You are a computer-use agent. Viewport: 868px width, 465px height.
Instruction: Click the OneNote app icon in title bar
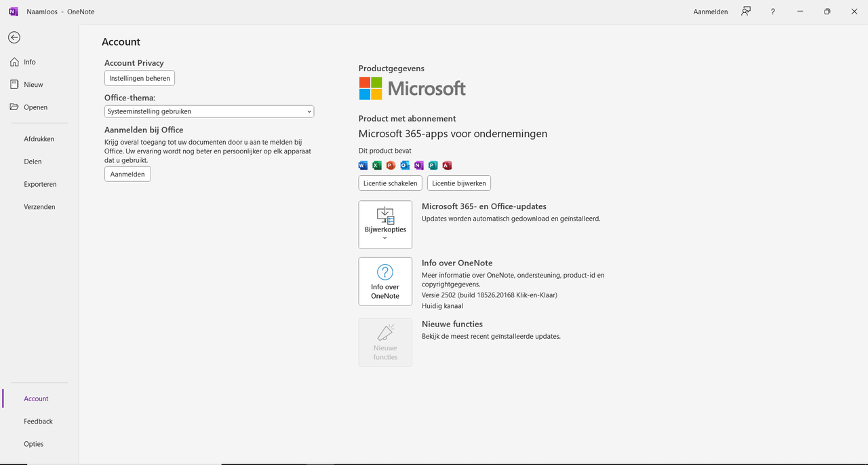point(14,12)
